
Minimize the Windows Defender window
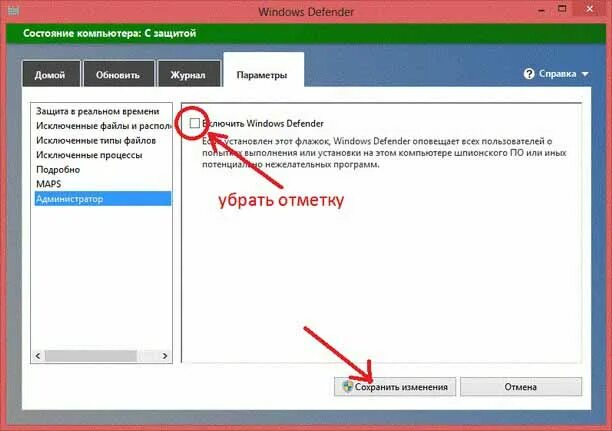(541, 10)
